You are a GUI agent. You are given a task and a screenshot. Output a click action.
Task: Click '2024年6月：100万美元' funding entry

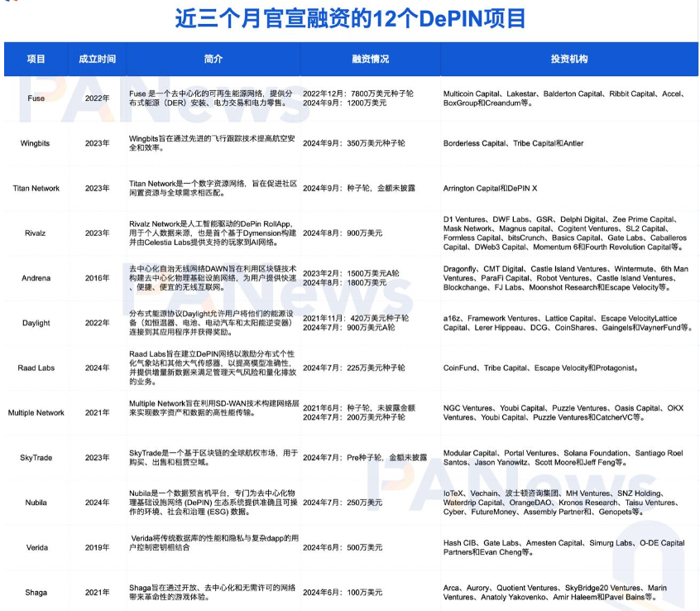(343, 593)
